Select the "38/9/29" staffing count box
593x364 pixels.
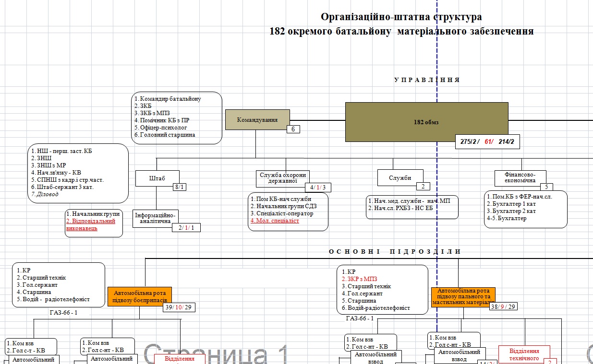(x=502, y=306)
